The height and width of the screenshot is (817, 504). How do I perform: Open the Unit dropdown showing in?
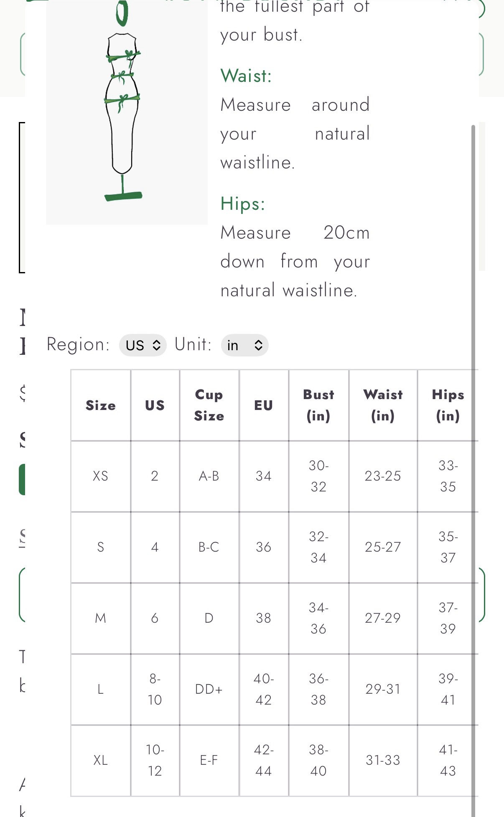point(244,345)
